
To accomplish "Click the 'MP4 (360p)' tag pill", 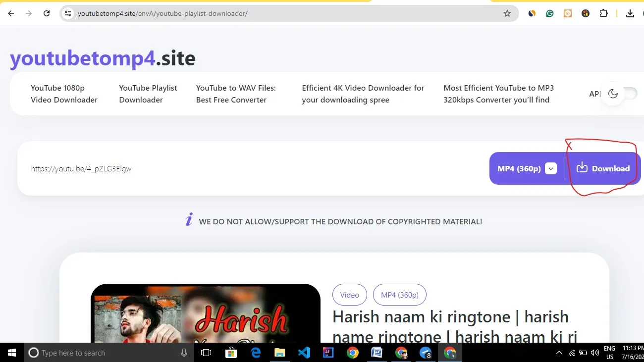I will click(x=400, y=295).
